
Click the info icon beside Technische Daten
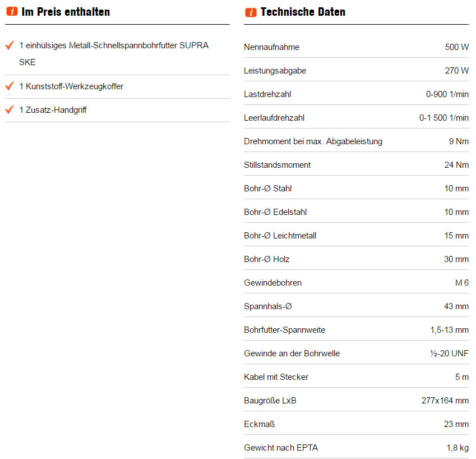coord(251,12)
